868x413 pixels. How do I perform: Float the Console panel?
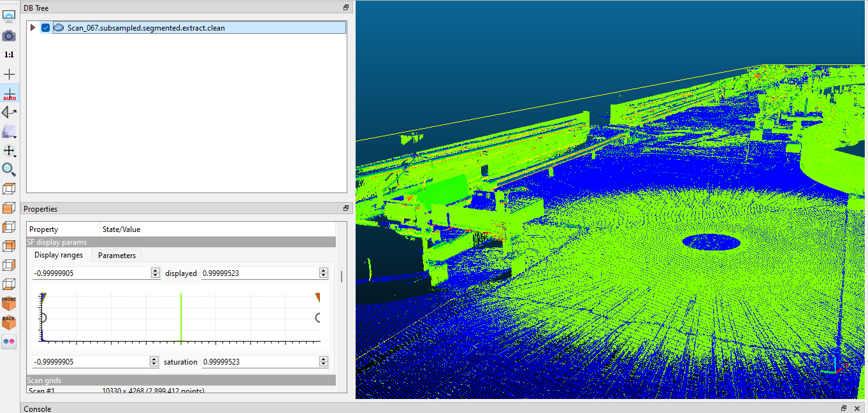click(844, 409)
